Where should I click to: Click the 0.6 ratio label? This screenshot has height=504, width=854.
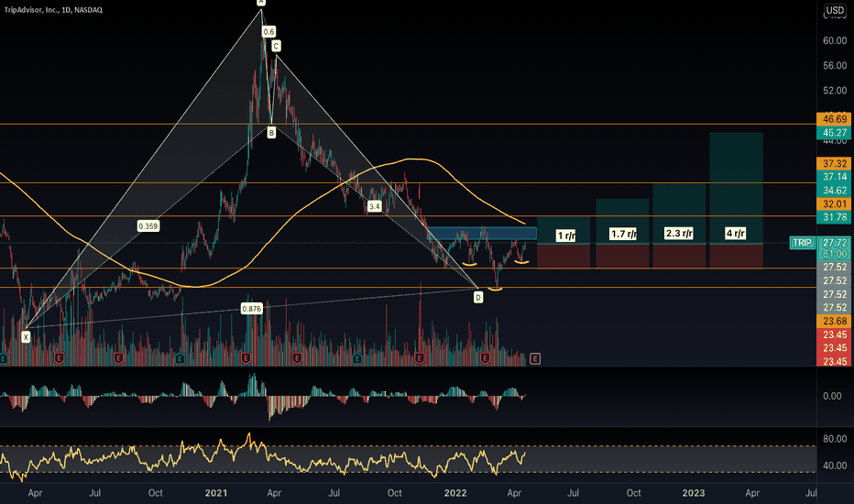pyautogui.click(x=268, y=32)
